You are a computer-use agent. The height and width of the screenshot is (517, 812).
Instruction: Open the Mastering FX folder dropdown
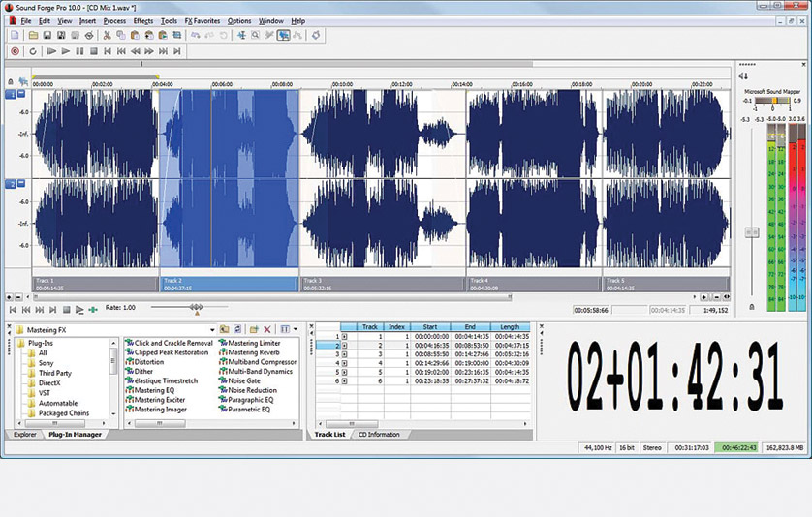pyautogui.click(x=211, y=329)
